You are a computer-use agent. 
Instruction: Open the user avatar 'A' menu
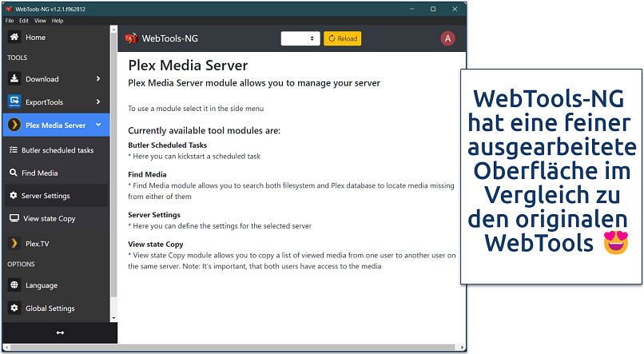tap(447, 38)
